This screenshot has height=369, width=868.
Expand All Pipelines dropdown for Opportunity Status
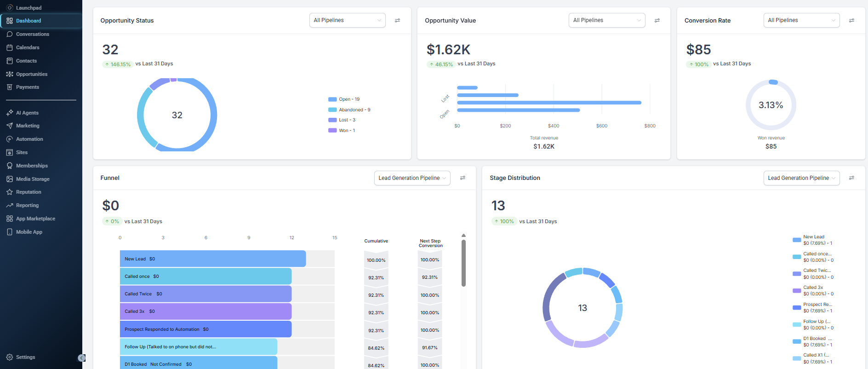pyautogui.click(x=347, y=20)
